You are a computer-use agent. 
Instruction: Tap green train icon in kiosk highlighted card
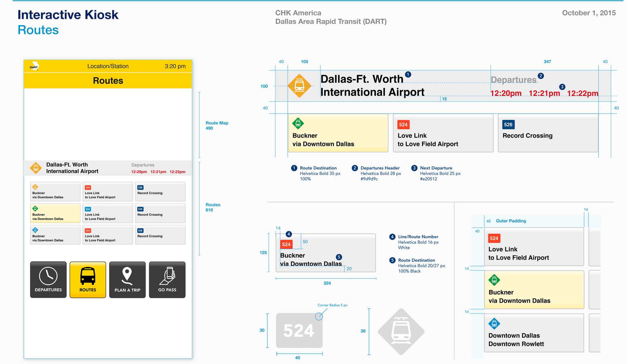[x=35, y=208]
